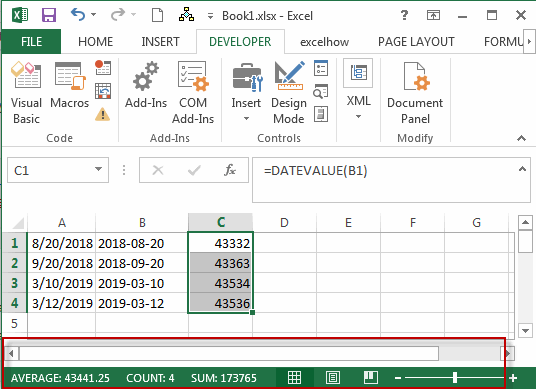This screenshot has height=389, width=536.
Task: Click the AVERAGE: 43441.25 status entry
Action: coord(60,378)
